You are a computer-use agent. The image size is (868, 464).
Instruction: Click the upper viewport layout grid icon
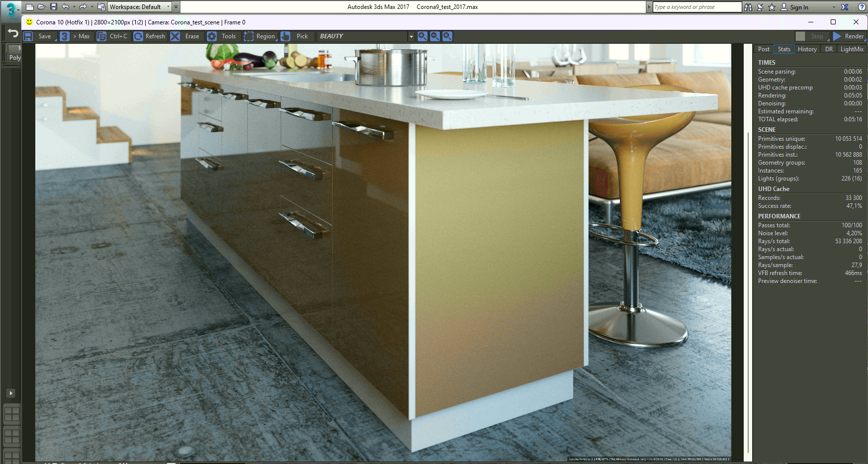[x=12, y=414]
